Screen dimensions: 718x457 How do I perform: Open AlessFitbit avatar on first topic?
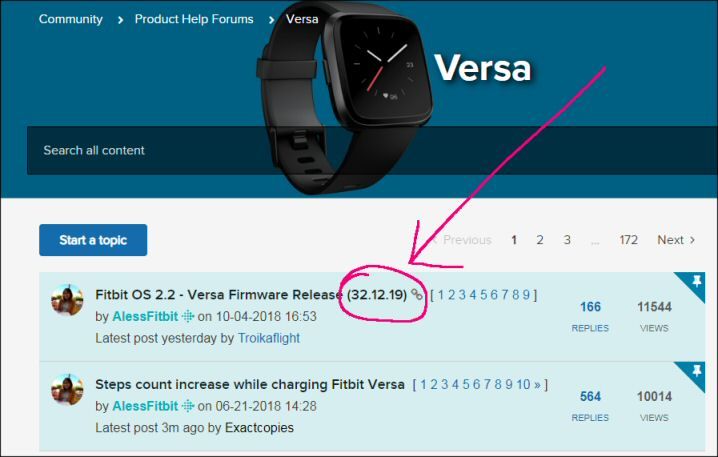coord(67,300)
